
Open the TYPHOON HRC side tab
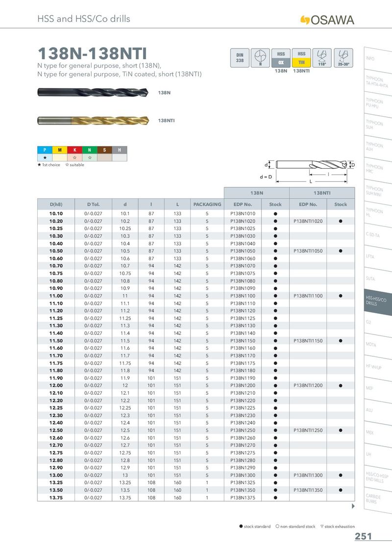click(x=377, y=169)
